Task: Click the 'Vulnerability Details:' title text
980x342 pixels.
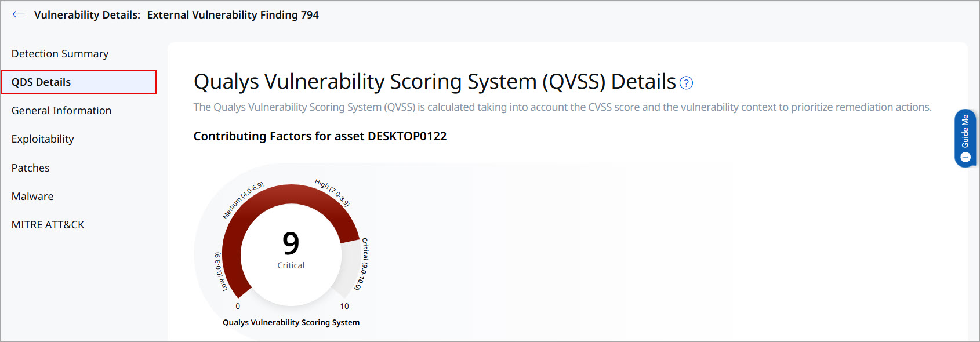Action: [87, 15]
